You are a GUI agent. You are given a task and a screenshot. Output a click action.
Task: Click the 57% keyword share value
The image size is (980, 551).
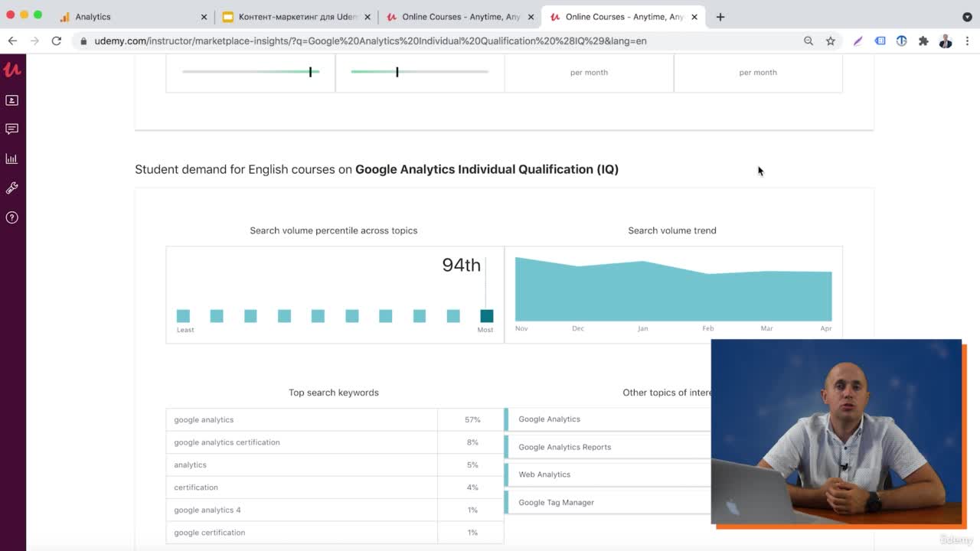click(x=472, y=419)
